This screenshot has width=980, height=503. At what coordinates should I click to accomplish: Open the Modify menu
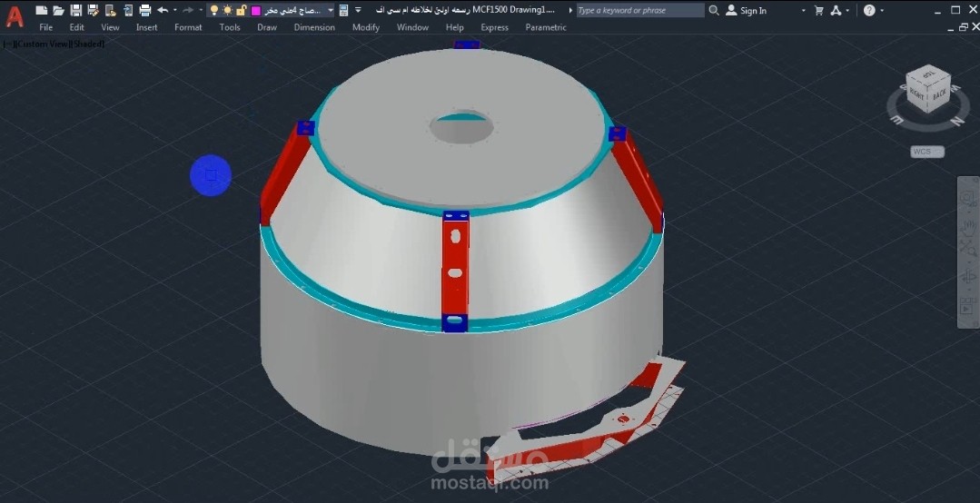tap(366, 27)
